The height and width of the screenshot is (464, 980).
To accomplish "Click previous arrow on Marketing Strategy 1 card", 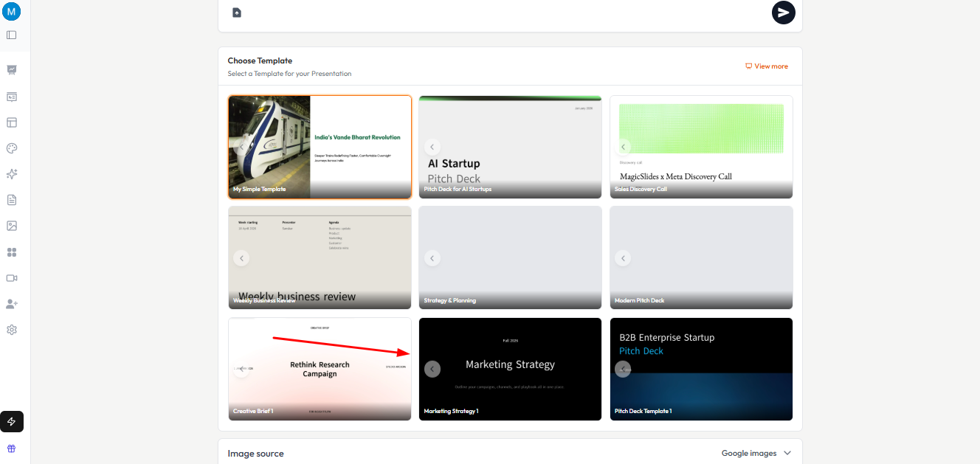I will [432, 369].
